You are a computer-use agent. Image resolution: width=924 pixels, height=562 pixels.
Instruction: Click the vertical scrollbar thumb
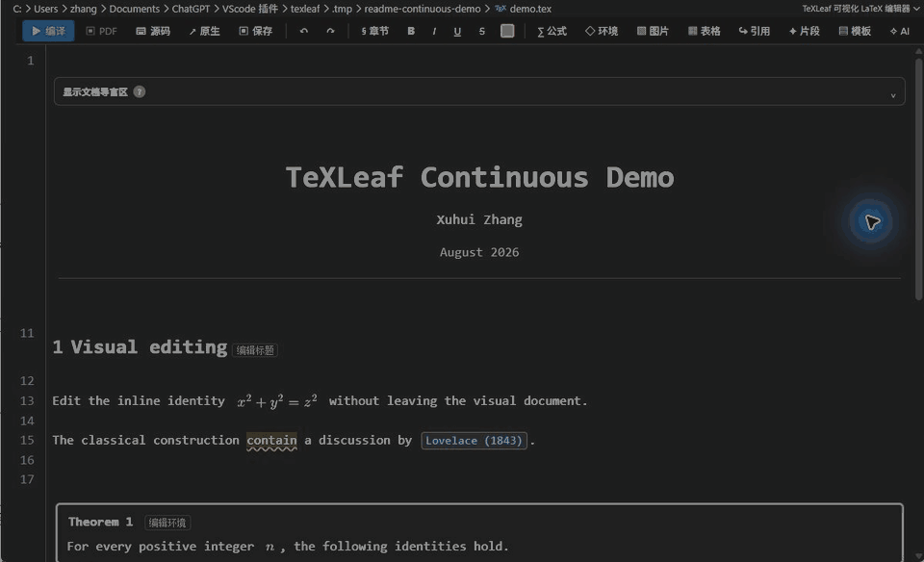click(x=918, y=177)
